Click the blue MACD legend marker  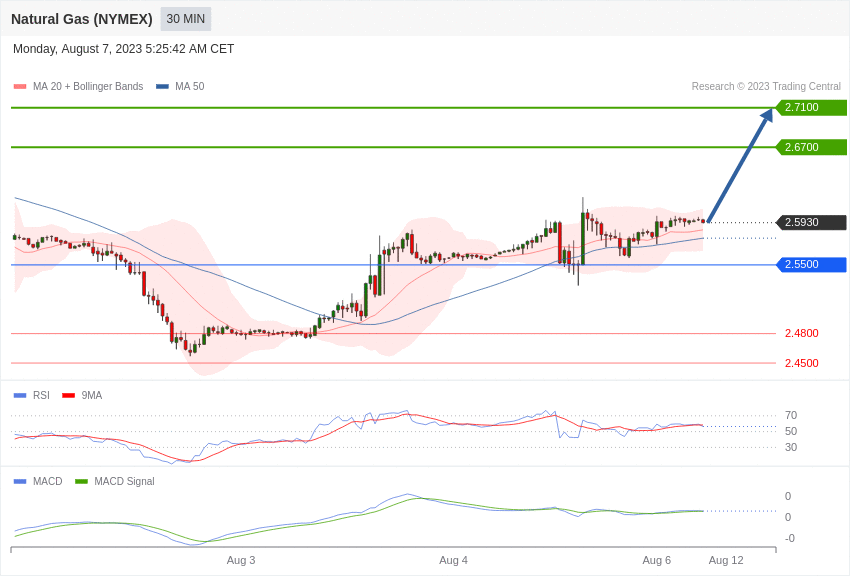[x=20, y=482]
